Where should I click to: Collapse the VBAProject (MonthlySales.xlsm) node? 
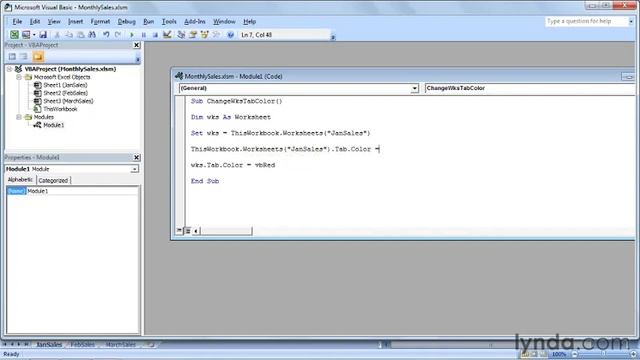click(x=9, y=69)
